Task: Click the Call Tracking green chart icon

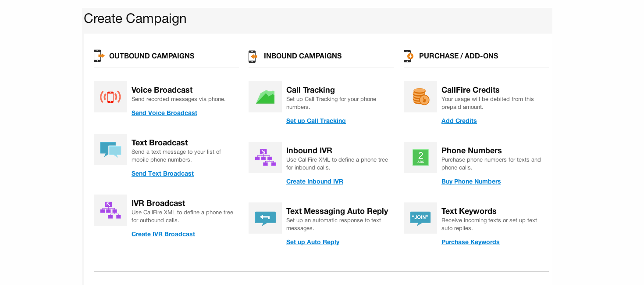Action: pyautogui.click(x=265, y=97)
